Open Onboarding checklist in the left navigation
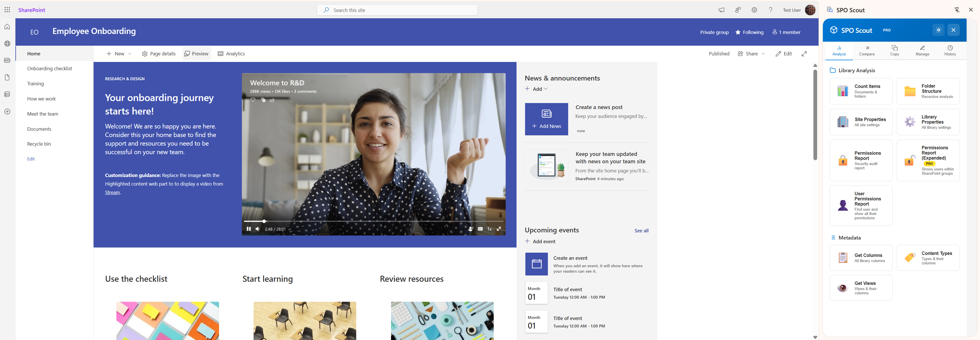Viewport: 980px width, 340px height. click(x=49, y=69)
